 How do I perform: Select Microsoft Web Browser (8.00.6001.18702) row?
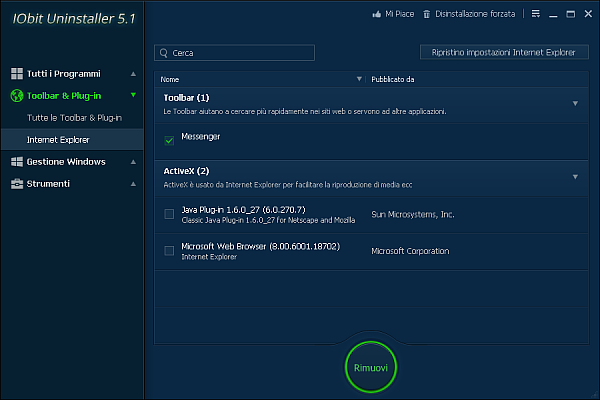pyautogui.click(x=371, y=251)
